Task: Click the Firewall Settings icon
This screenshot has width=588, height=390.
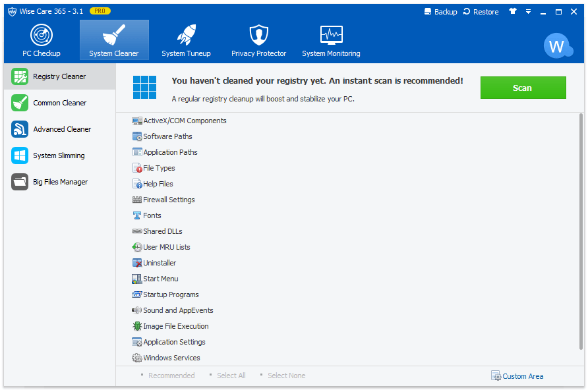Action: (x=137, y=200)
